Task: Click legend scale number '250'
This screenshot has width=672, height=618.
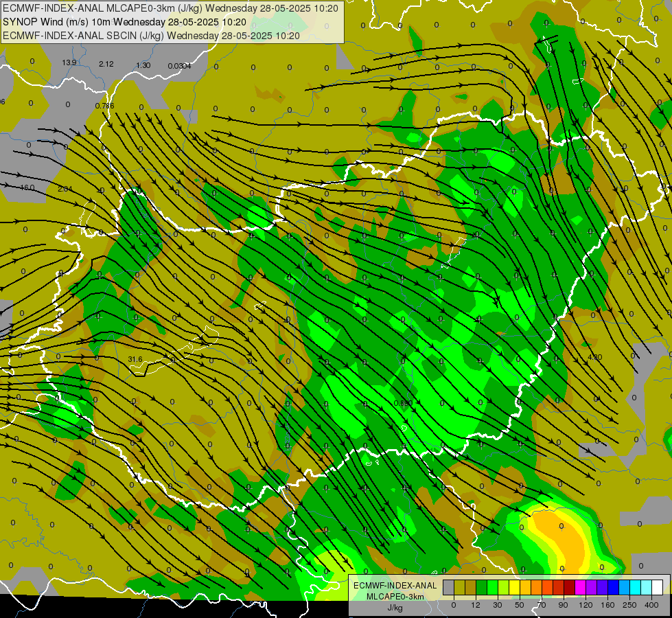Action: pyautogui.click(x=629, y=605)
